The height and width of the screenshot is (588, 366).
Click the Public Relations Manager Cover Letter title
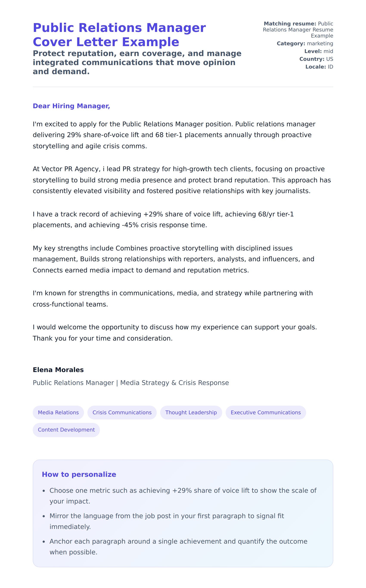coord(119,35)
